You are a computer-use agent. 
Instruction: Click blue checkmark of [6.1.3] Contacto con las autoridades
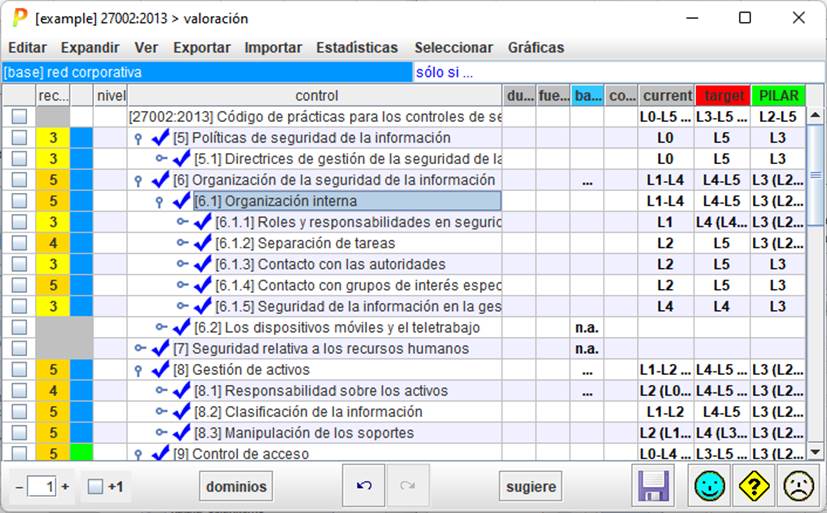[x=203, y=264]
